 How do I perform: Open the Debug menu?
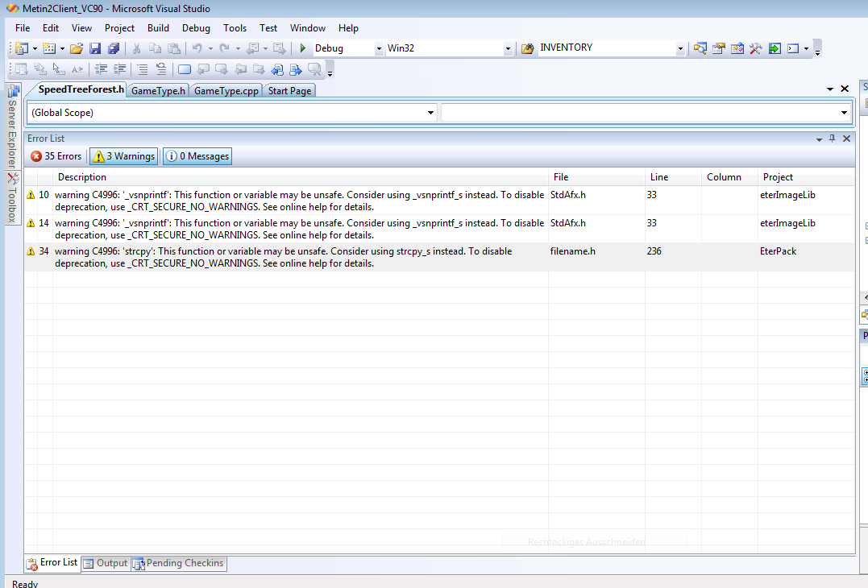(x=196, y=28)
